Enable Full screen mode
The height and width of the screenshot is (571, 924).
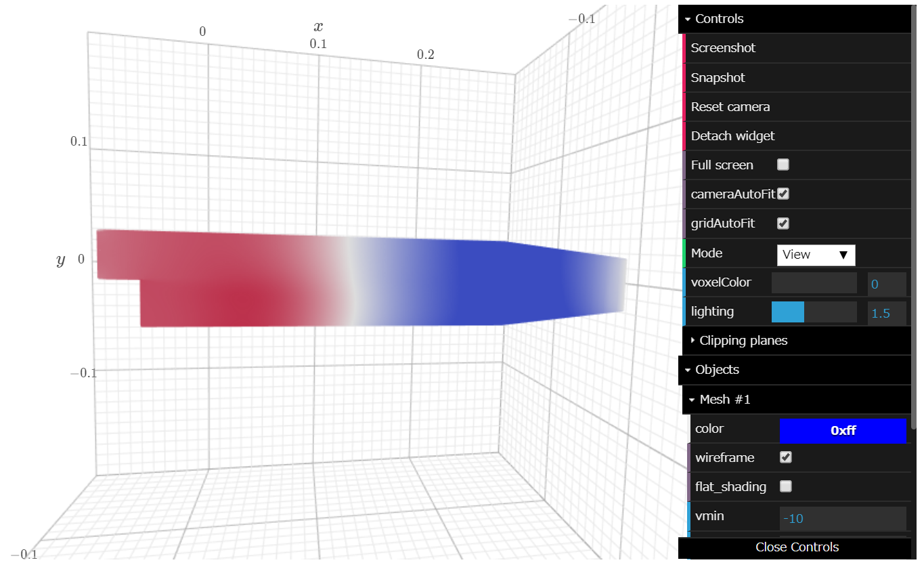click(x=783, y=165)
